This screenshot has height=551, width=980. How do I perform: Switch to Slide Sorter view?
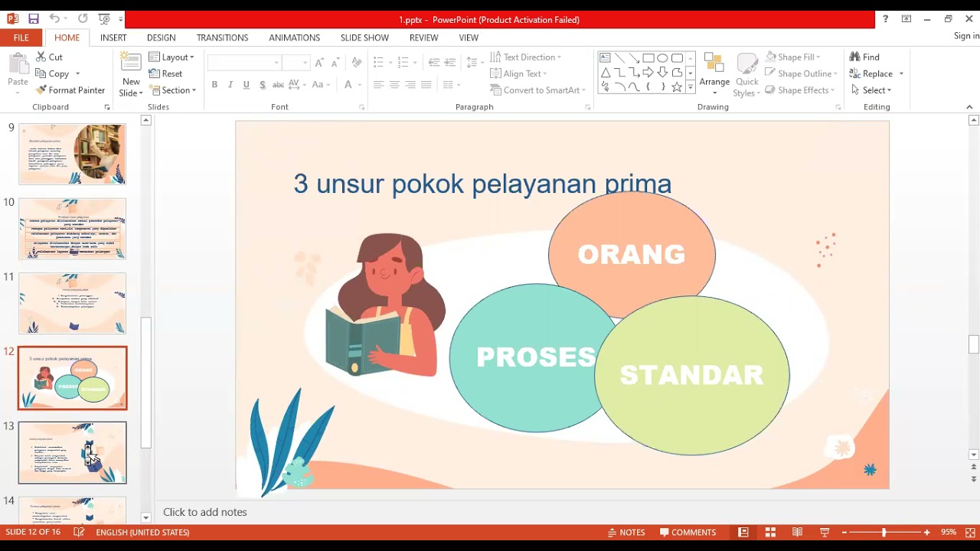point(770,532)
